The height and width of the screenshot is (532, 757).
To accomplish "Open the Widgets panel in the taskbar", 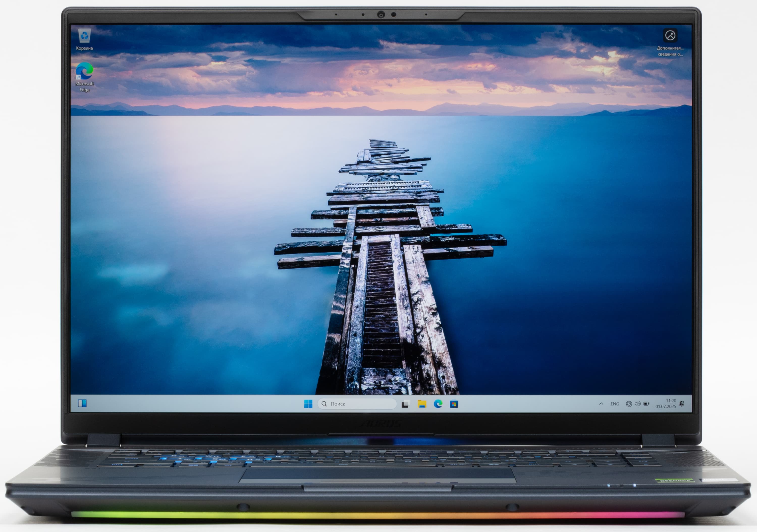I will 82,403.
